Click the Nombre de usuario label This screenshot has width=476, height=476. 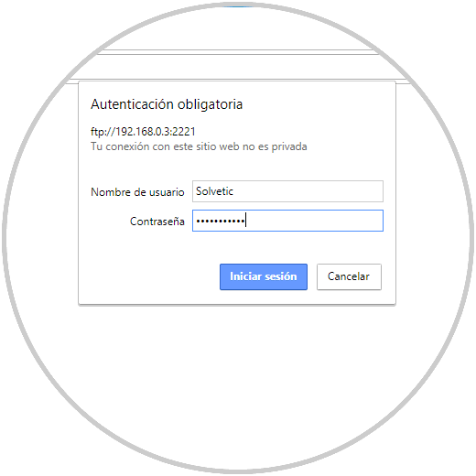(x=137, y=192)
